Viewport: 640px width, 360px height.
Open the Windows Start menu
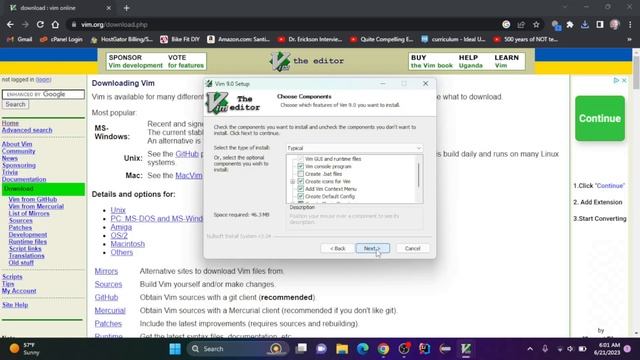tap(175, 349)
